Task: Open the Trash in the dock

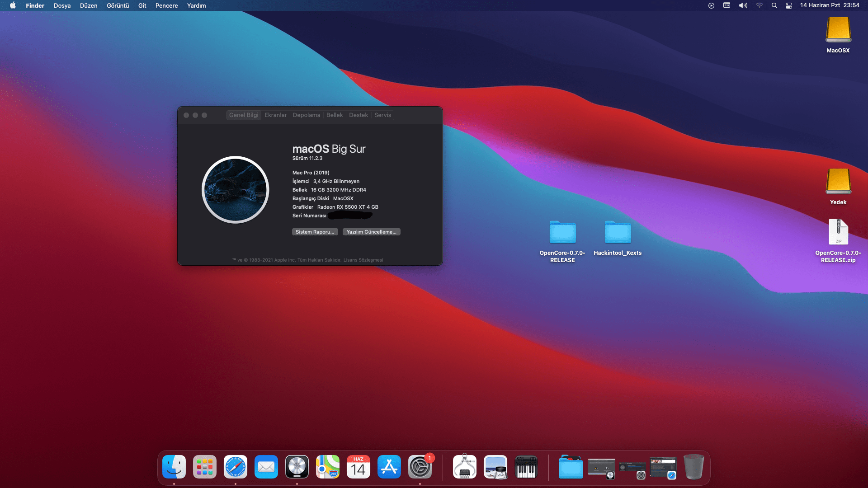Action: tap(694, 467)
